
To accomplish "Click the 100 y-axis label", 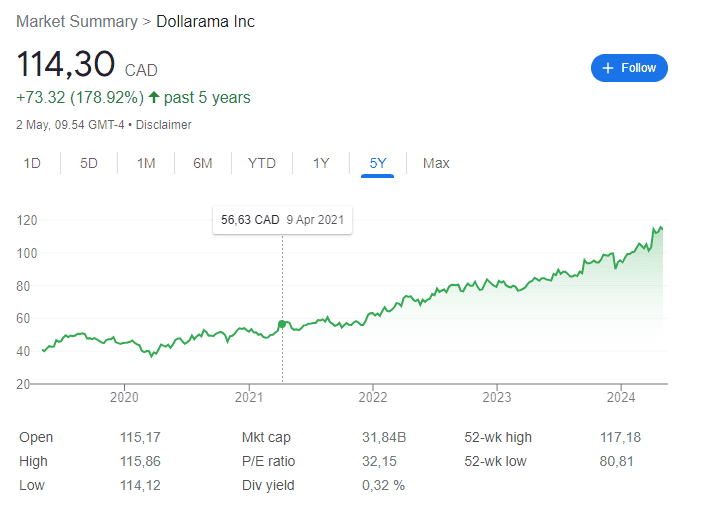I will (27, 253).
